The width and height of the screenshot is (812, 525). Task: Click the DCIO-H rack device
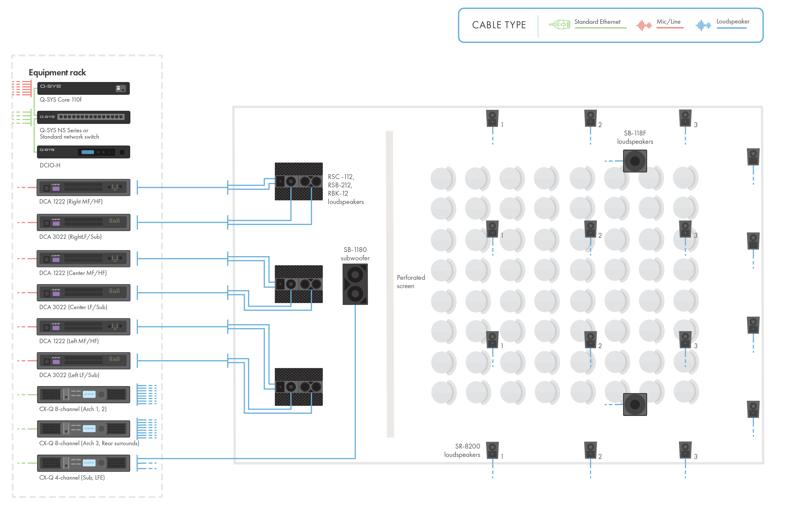coord(83,152)
